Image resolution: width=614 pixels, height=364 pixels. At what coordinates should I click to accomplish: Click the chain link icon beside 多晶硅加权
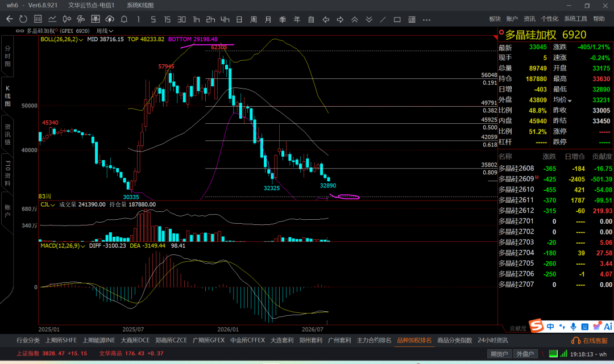[19, 31]
